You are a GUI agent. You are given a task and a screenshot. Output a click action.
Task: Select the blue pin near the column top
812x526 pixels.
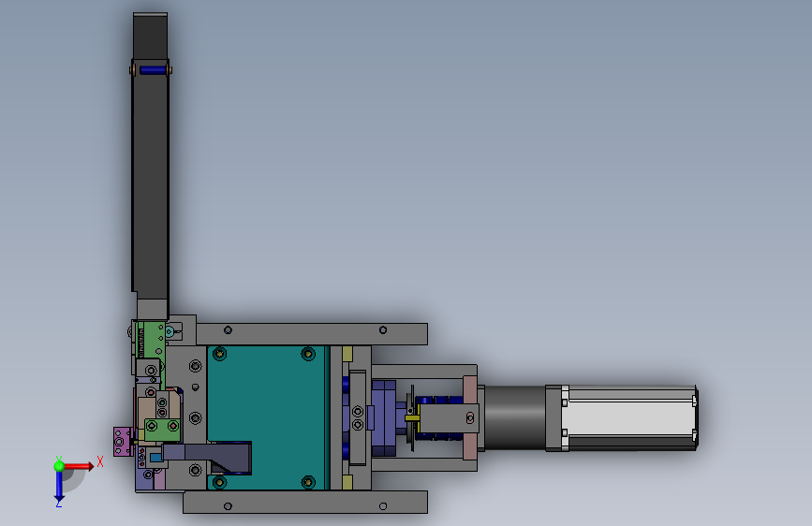pos(153,70)
